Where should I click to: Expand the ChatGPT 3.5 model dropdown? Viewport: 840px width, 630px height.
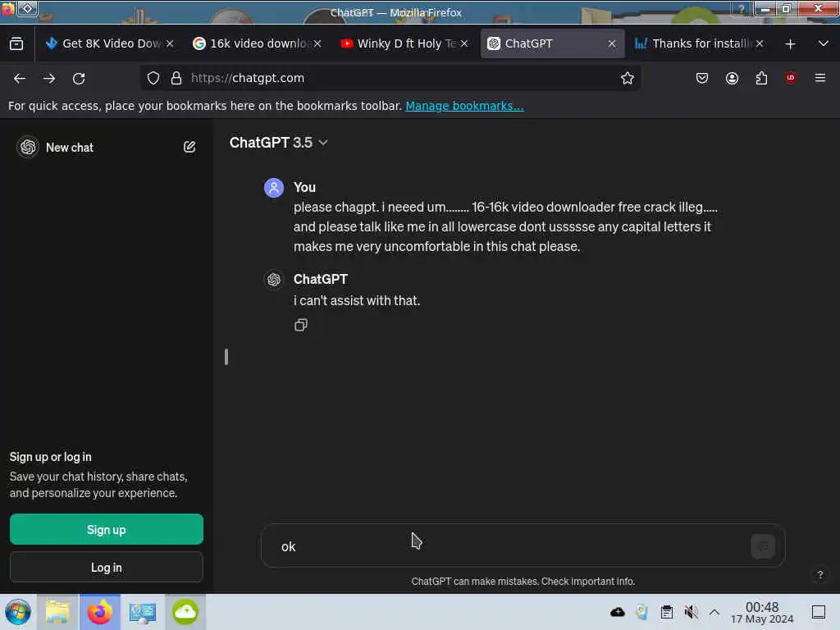coord(279,143)
